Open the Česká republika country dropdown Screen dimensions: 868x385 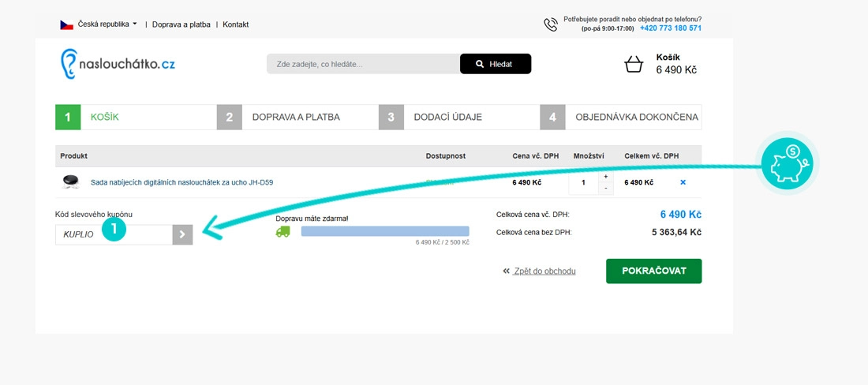(107, 24)
